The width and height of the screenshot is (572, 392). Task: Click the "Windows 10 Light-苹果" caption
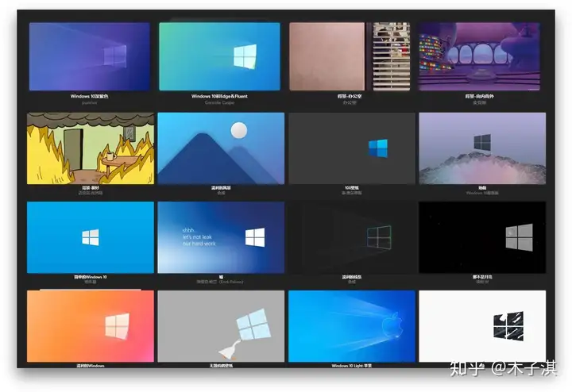[352, 365]
